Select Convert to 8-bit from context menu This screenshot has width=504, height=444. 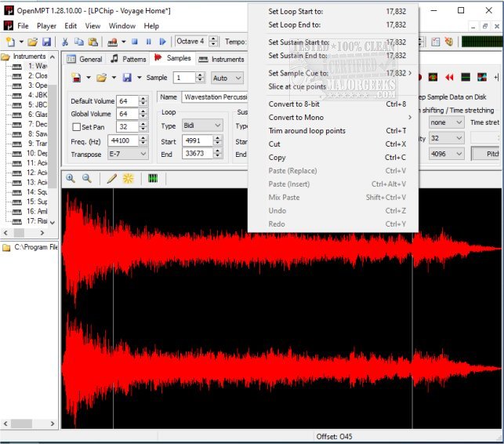click(x=293, y=104)
